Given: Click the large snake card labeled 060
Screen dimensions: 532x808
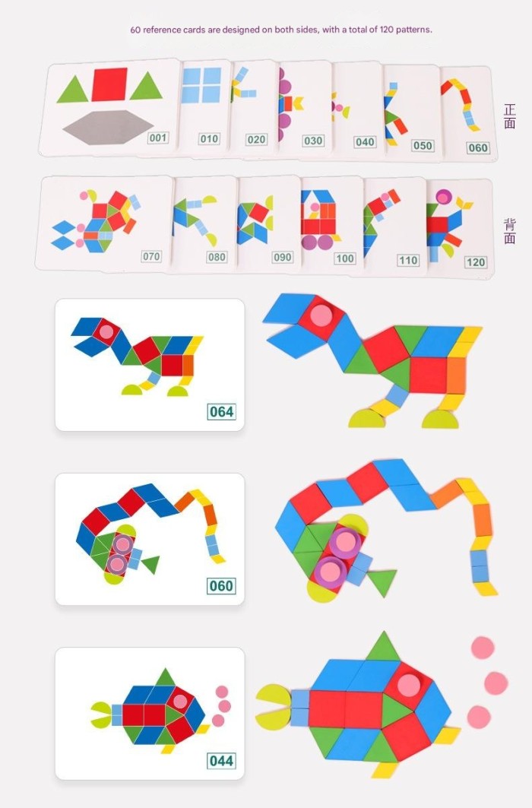Looking at the screenshot, I should (x=150, y=538).
